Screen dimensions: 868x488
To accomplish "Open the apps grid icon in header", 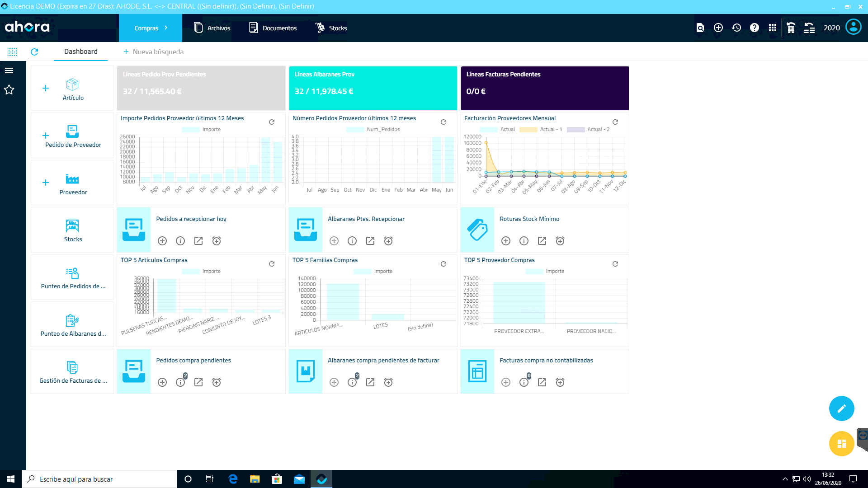I will coord(773,28).
